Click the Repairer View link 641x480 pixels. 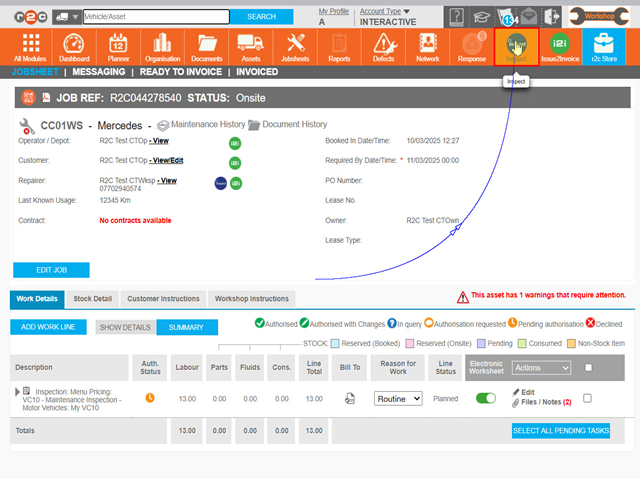[167, 180]
